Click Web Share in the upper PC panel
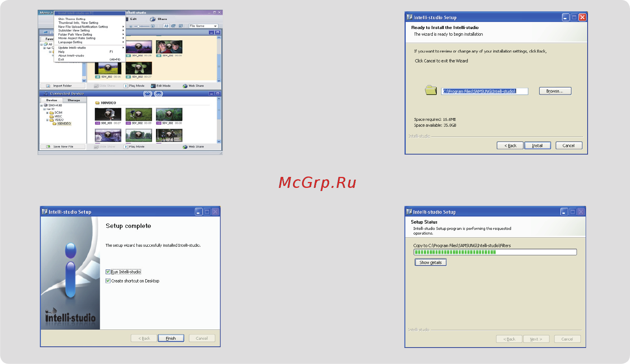 coord(193,86)
